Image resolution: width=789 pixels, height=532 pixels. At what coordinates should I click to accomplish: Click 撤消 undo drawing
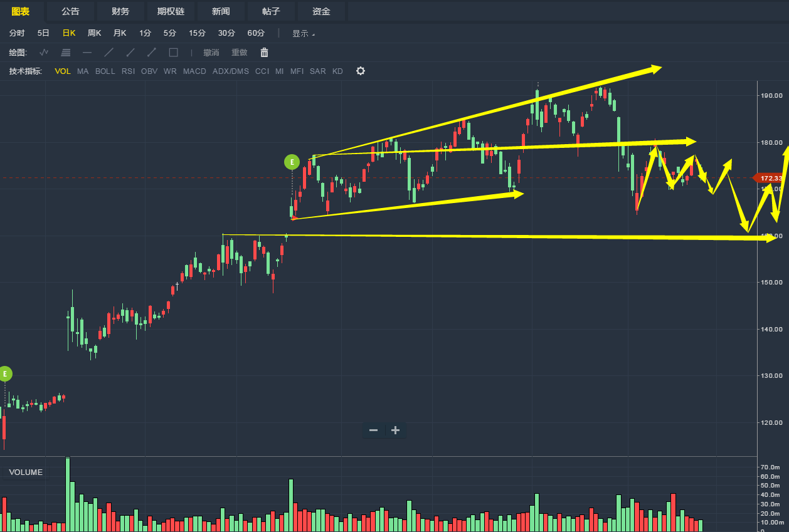coord(211,53)
